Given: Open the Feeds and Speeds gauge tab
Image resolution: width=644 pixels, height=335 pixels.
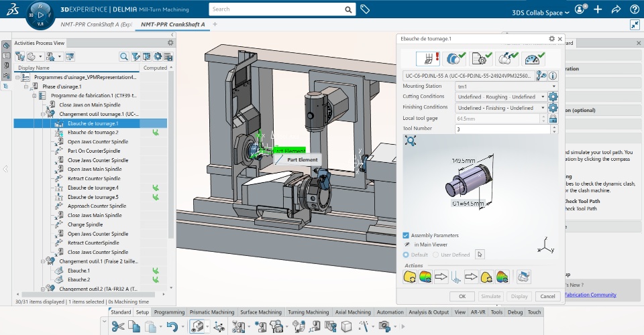Looking at the screenshot, I should 533,59.
